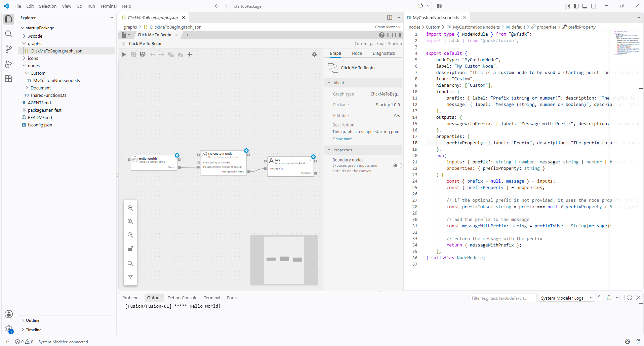
Task: Click the Show more link
Action: [x=343, y=139]
